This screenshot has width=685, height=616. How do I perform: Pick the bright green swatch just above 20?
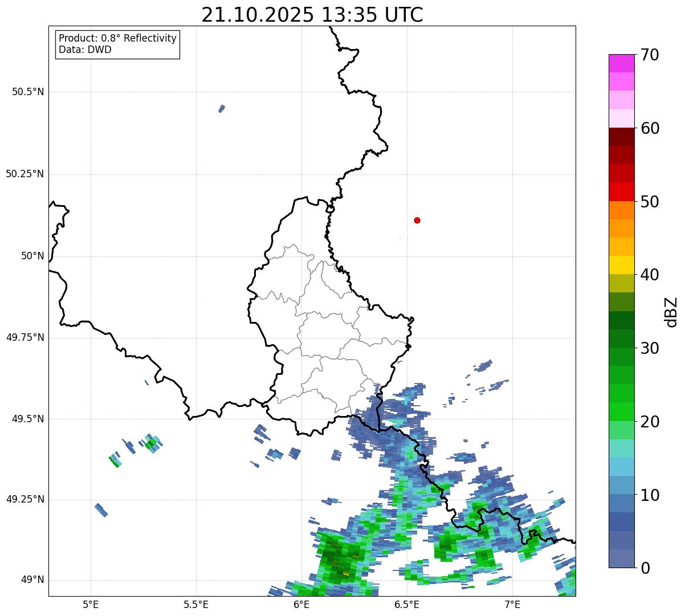(621, 412)
